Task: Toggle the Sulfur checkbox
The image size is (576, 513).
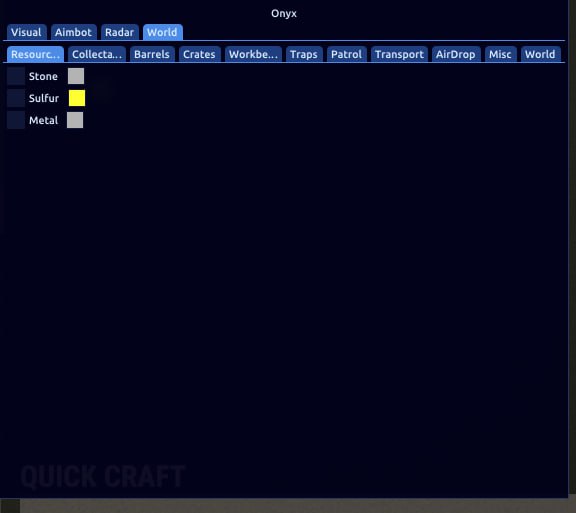Action: click(x=16, y=98)
